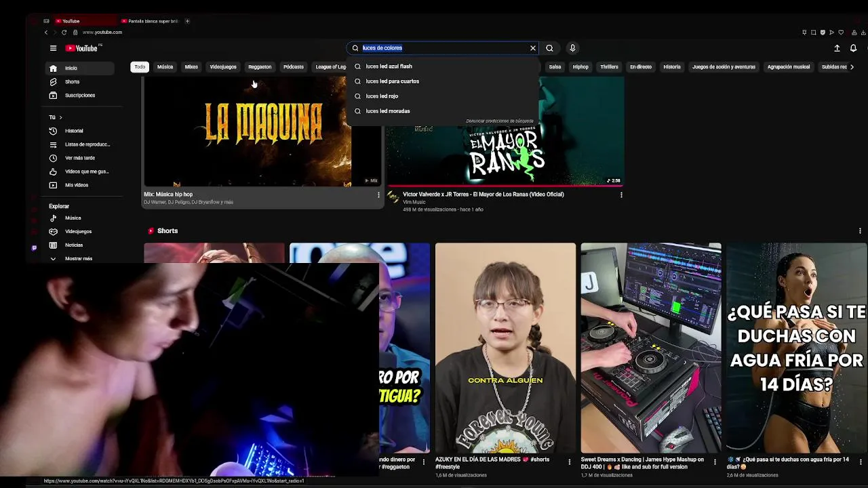
Task: Start voice search with the microphone
Action: click(572, 48)
